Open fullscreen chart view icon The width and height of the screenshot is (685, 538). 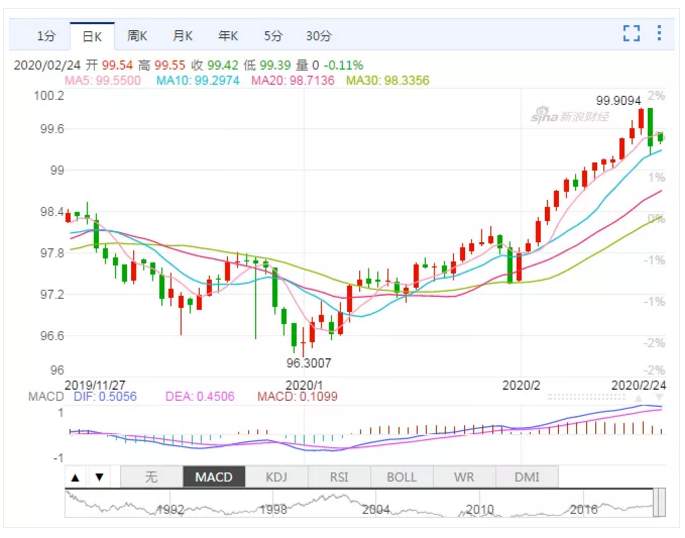(x=631, y=33)
